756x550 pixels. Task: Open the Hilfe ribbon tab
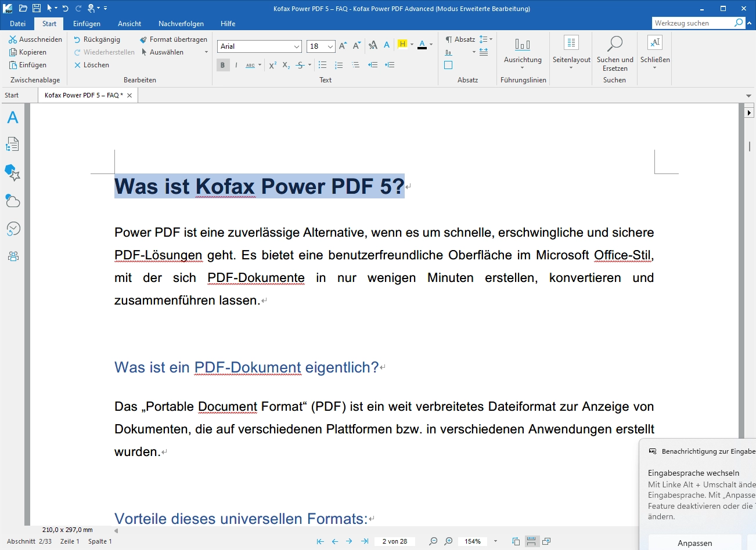(228, 24)
